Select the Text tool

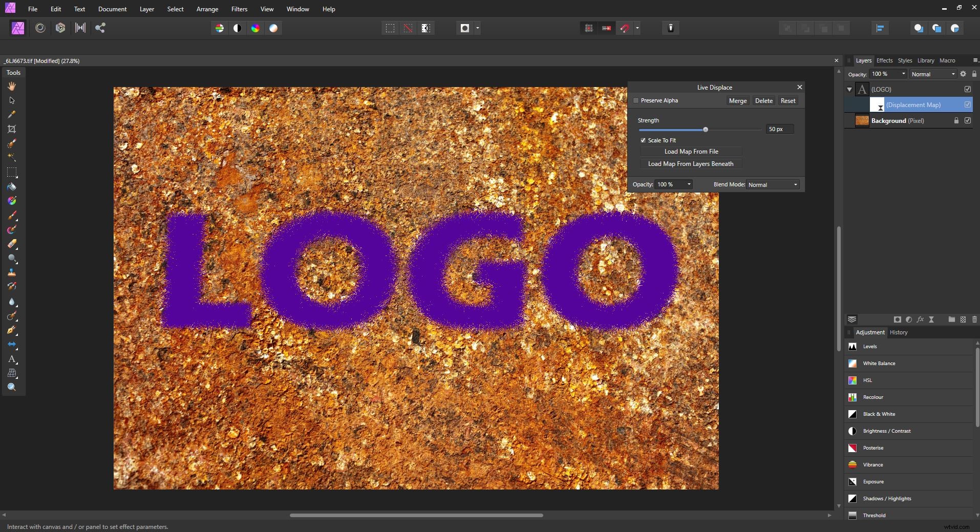(12, 360)
